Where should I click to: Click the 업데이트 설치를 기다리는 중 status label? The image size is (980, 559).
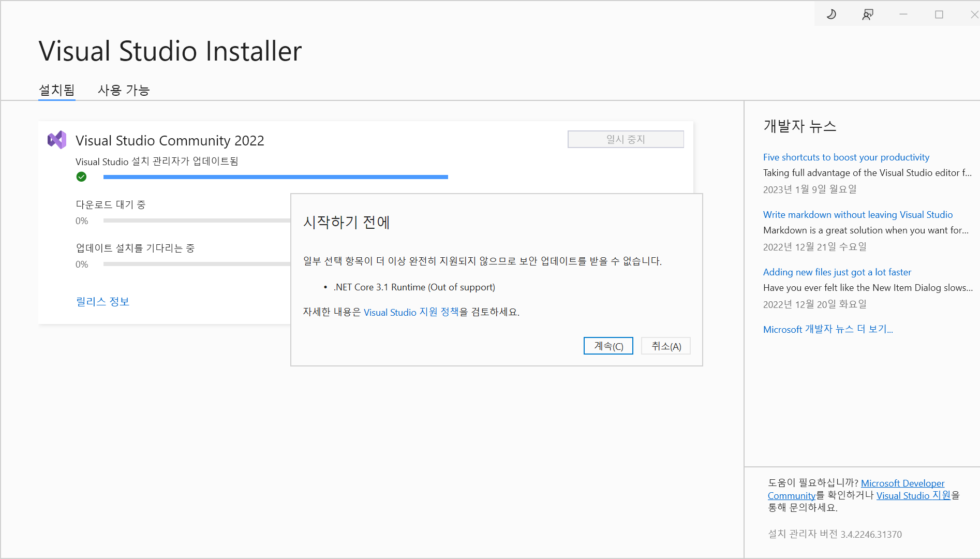click(x=135, y=248)
